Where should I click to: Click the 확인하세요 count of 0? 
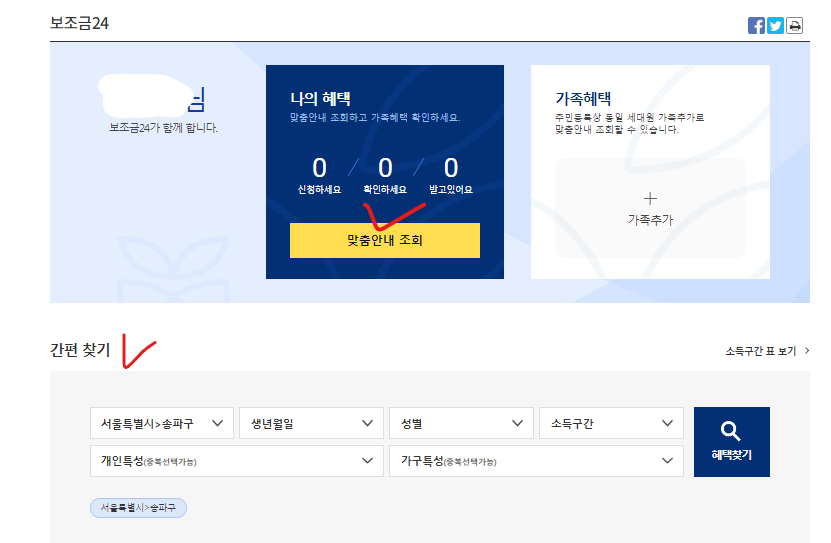point(385,168)
